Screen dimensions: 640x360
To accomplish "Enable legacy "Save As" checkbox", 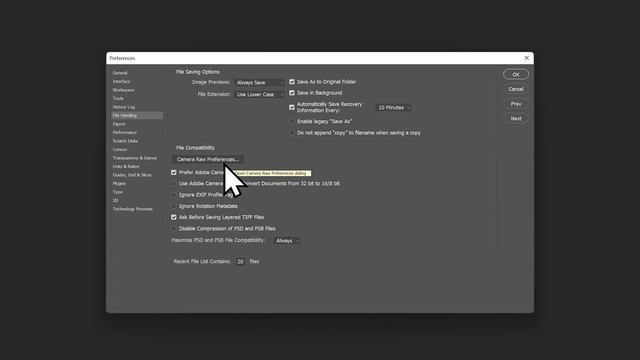I will (x=292, y=122).
